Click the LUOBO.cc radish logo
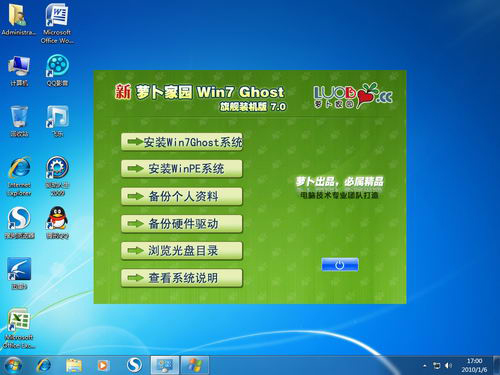This screenshot has height=375, width=500. pos(353,96)
